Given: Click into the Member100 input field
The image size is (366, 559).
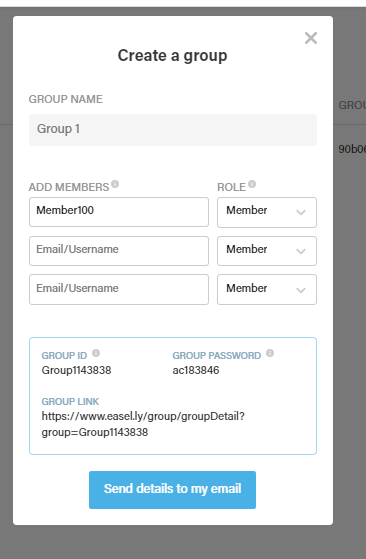Looking at the screenshot, I should (119, 212).
